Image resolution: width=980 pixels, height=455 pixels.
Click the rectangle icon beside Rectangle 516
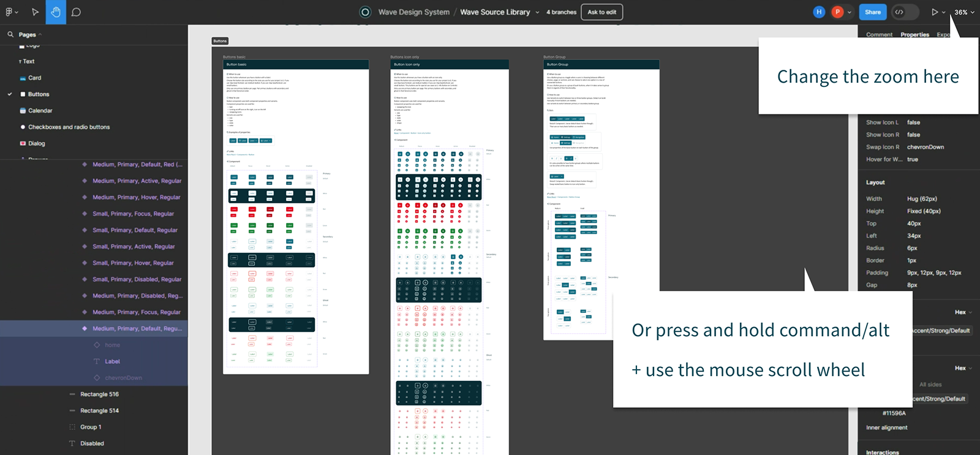point(72,394)
